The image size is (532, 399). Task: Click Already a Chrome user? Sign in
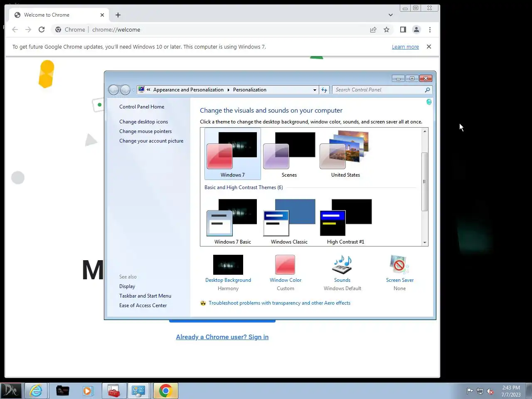click(x=222, y=337)
